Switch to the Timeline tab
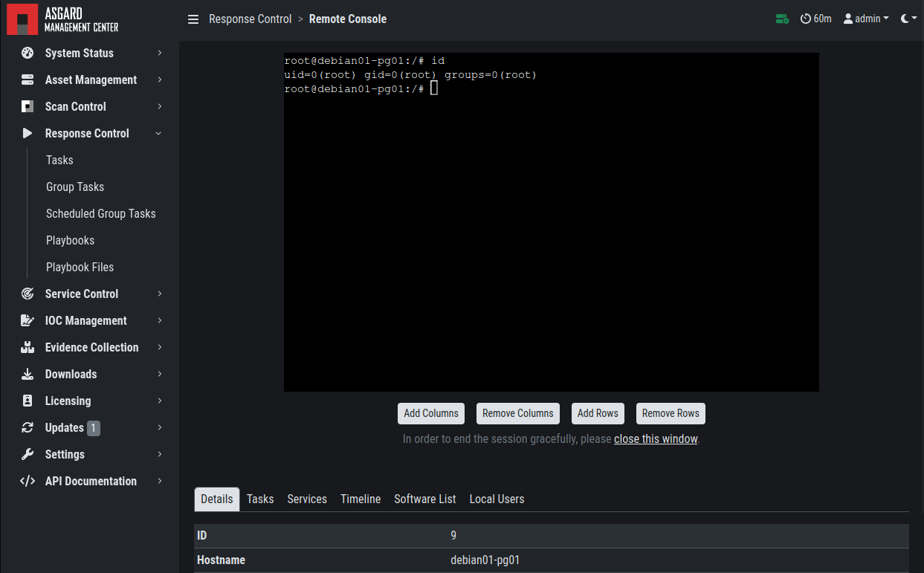Screen dimensions: 924x573 [361, 499]
